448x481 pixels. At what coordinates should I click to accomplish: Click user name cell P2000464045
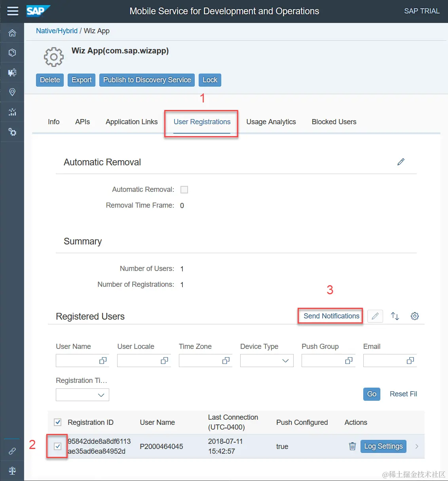click(161, 446)
